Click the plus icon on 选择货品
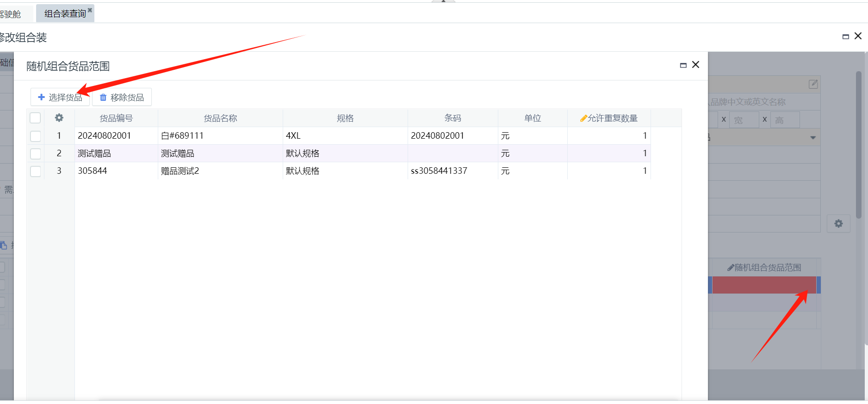This screenshot has width=868, height=404. [41, 97]
